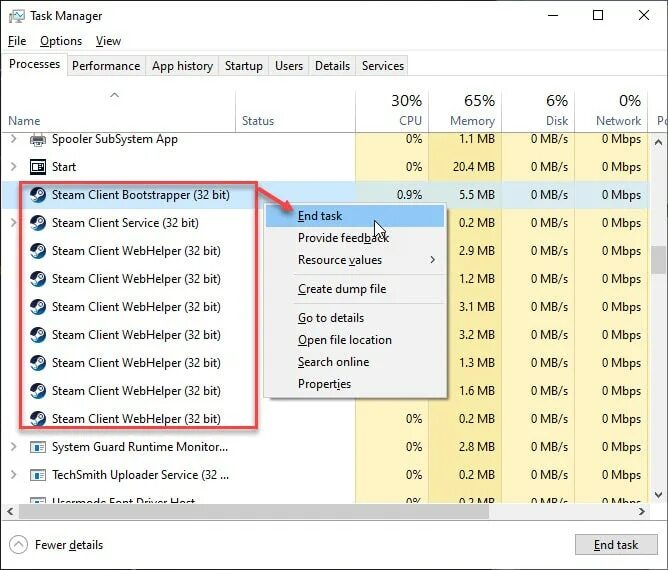This screenshot has width=668, height=570.
Task: Switch to the Users tab
Action: 289,66
